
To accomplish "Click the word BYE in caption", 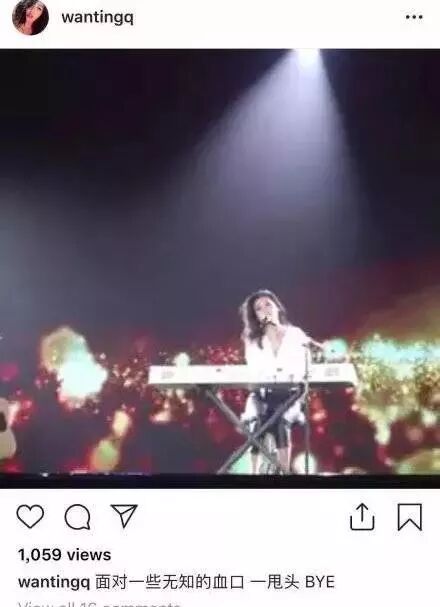I will click(x=320, y=582).
